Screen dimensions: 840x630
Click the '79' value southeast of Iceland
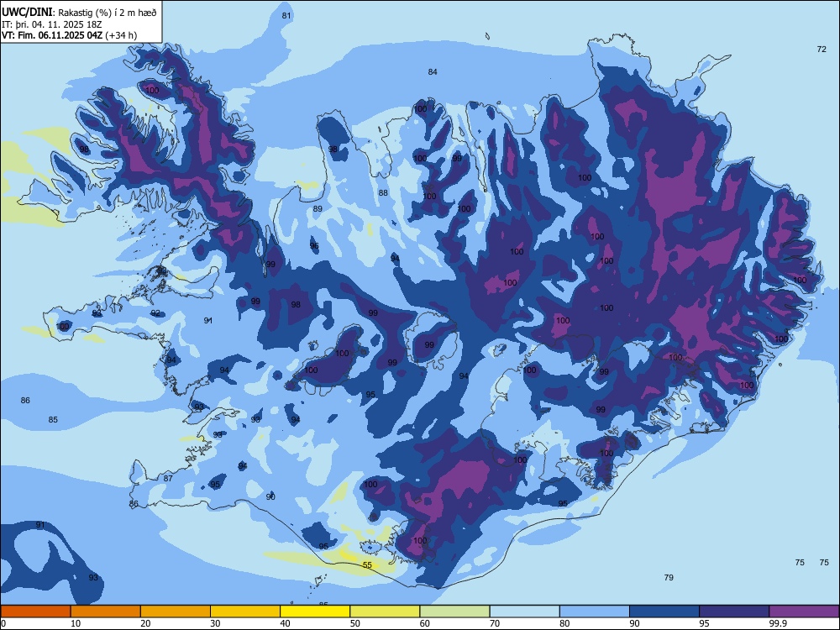click(x=669, y=578)
